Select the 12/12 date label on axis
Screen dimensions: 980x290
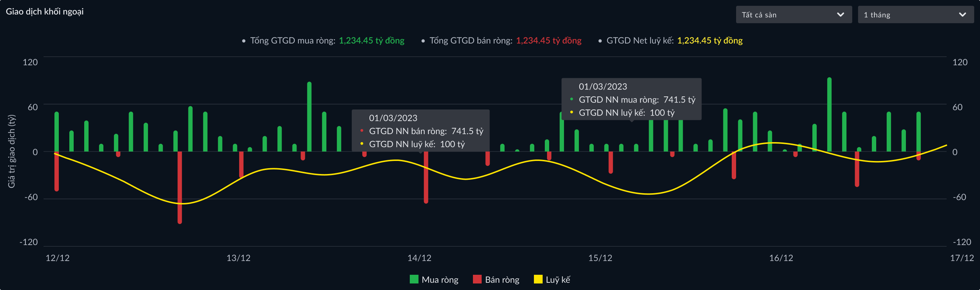point(57,258)
